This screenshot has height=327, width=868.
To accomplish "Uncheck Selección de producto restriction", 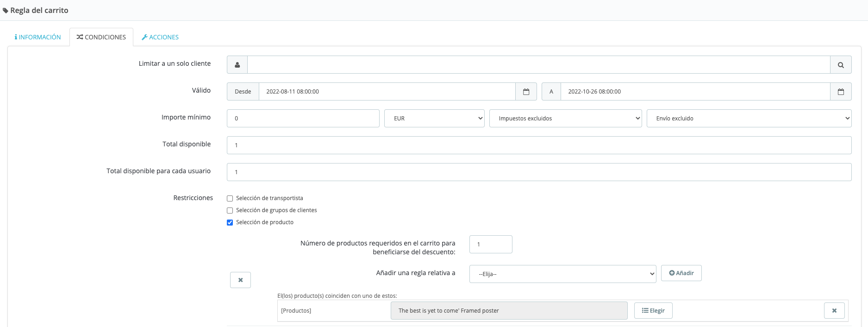I will click(x=230, y=223).
